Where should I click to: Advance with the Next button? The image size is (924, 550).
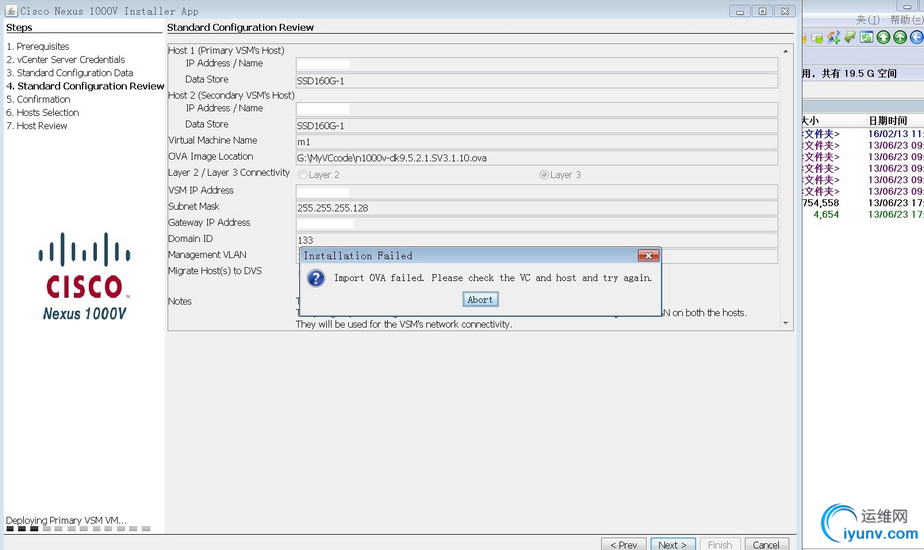tap(673, 544)
